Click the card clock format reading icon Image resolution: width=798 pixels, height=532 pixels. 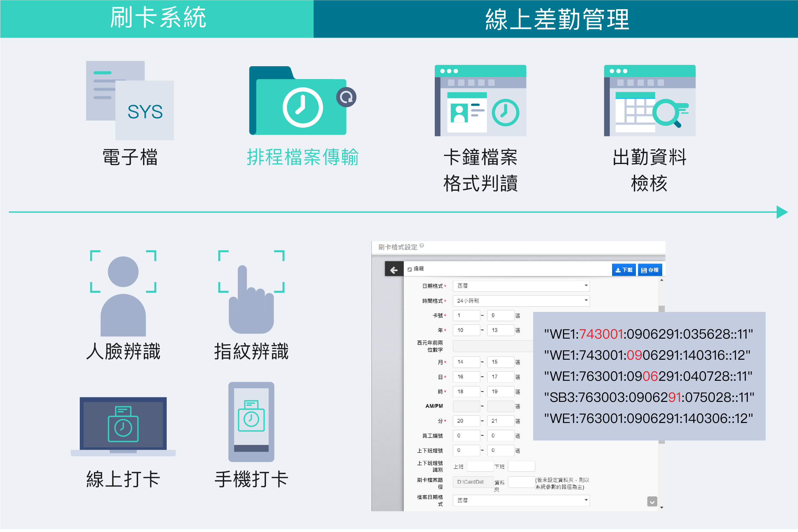click(x=480, y=101)
